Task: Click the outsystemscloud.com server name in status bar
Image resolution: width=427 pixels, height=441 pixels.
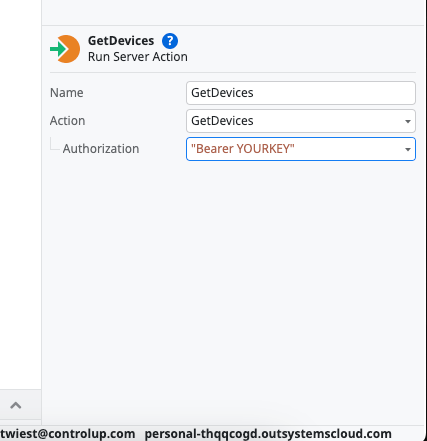Action: [268, 434]
